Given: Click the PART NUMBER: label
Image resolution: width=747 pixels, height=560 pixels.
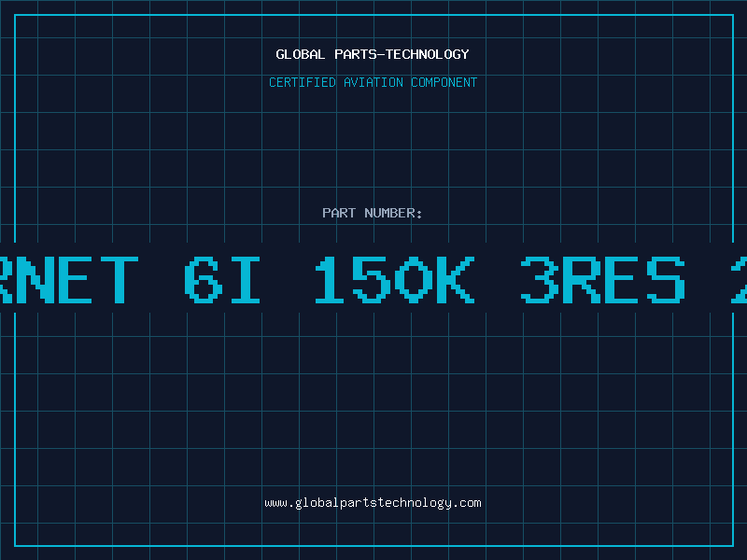Looking at the screenshot, I should tap(373, 213).
